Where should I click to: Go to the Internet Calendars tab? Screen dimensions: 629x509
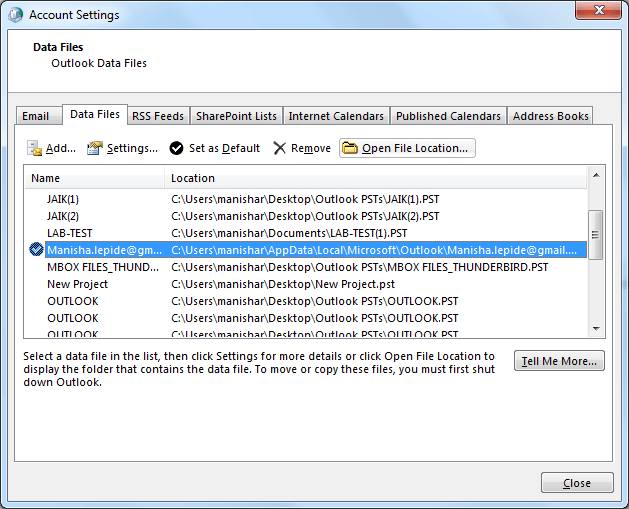point(336,116)
